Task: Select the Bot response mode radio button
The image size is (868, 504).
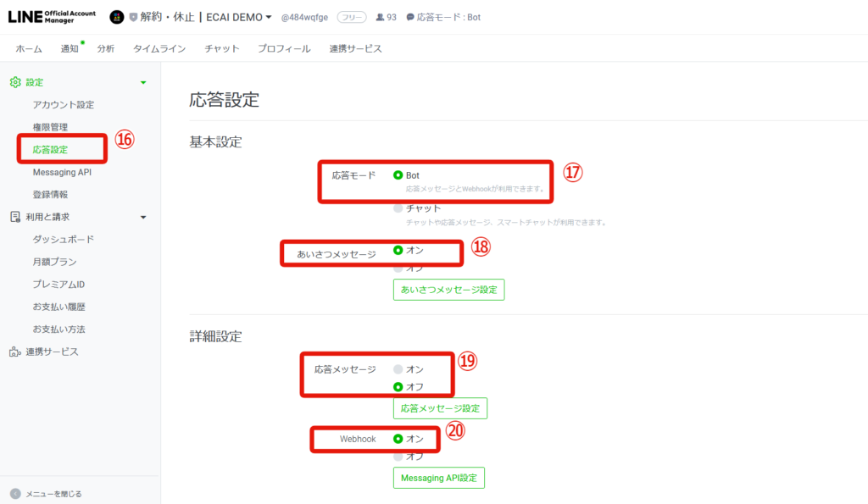Action: tap(398, 175)
